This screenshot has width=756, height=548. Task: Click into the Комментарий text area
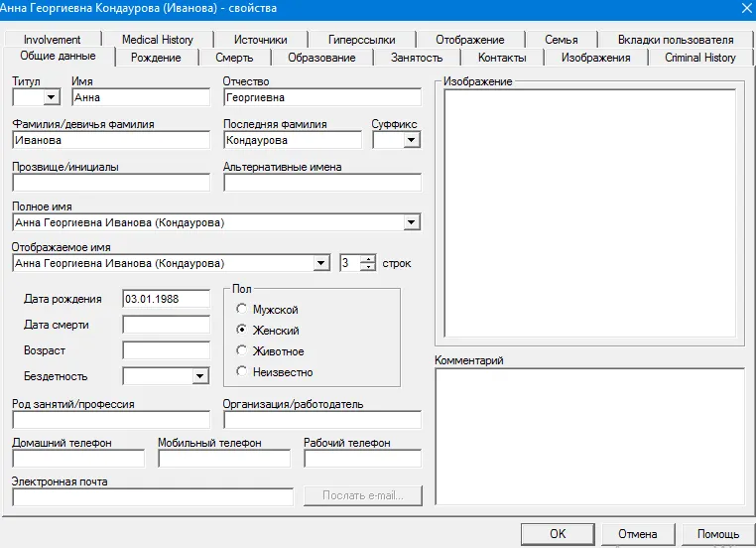(588, 437)
